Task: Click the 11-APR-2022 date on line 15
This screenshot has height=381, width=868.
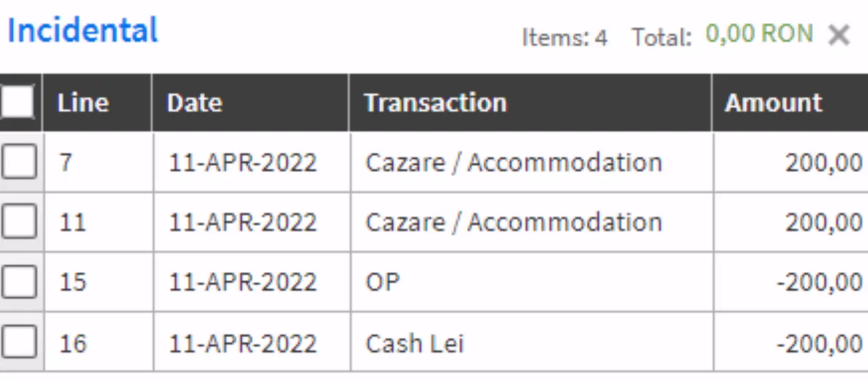Action: click(x=243, y=283)
